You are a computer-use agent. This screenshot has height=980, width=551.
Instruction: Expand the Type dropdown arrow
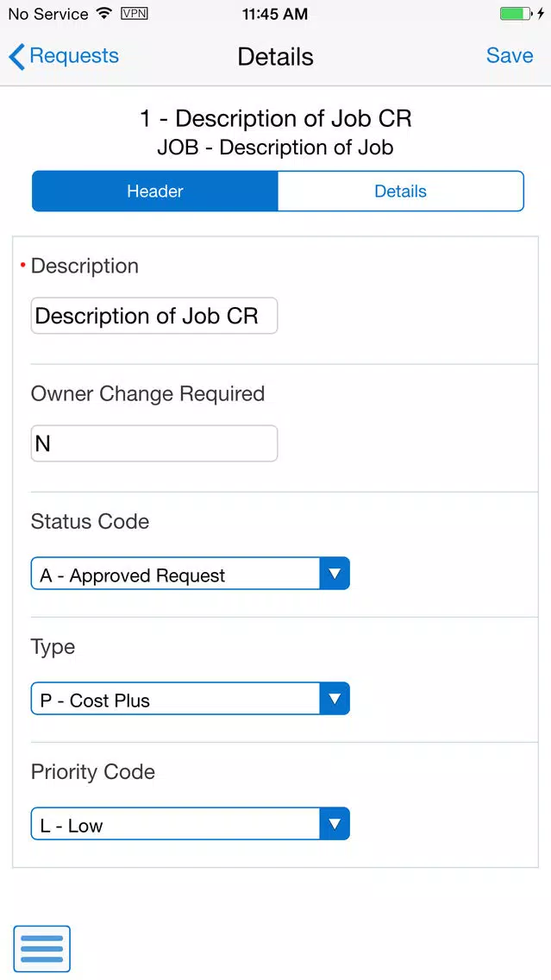[x=335, y=699]
